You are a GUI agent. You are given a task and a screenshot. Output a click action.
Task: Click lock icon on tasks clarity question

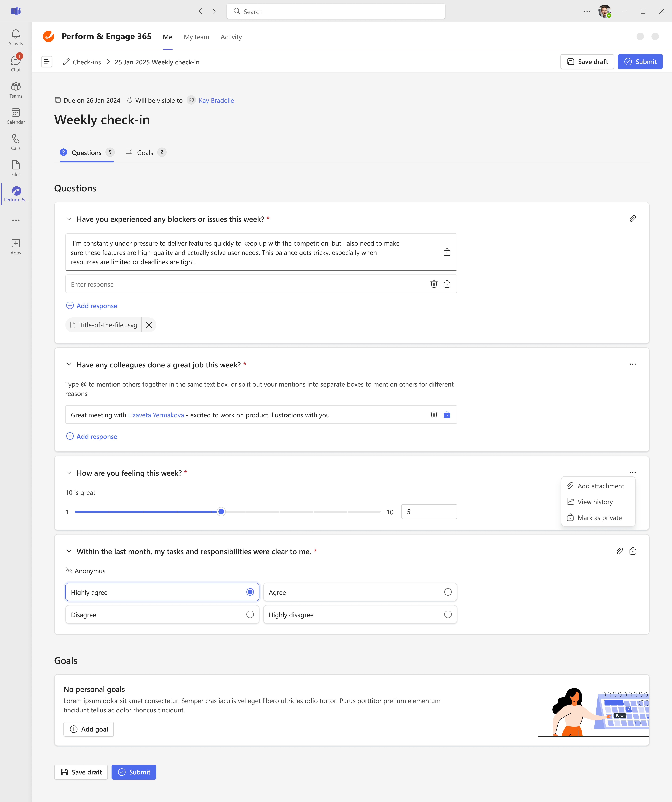633,551
